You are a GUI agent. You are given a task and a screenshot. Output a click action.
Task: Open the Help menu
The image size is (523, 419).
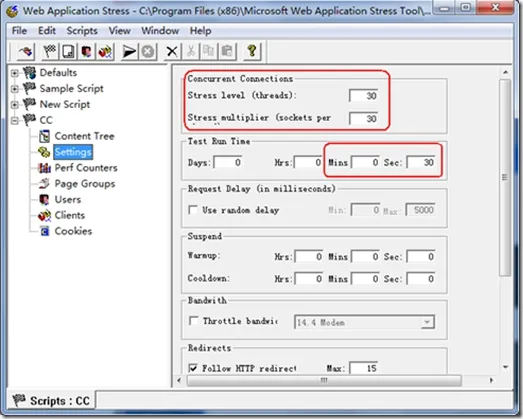click(x=200, y=31)
